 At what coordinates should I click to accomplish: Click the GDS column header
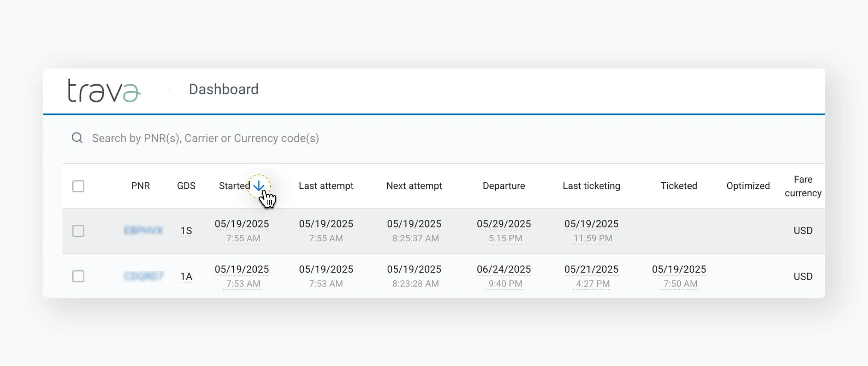(186, 186)
